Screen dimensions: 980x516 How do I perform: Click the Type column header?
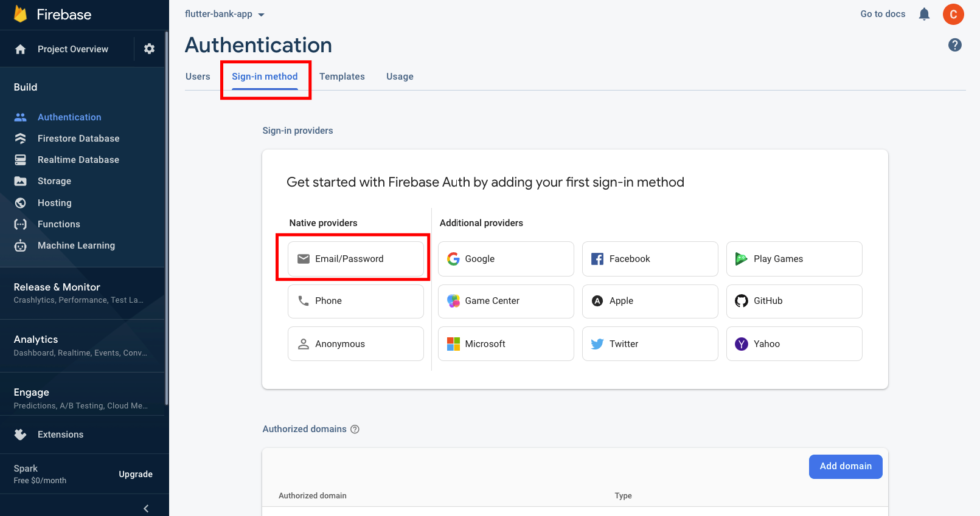(623, 496)
